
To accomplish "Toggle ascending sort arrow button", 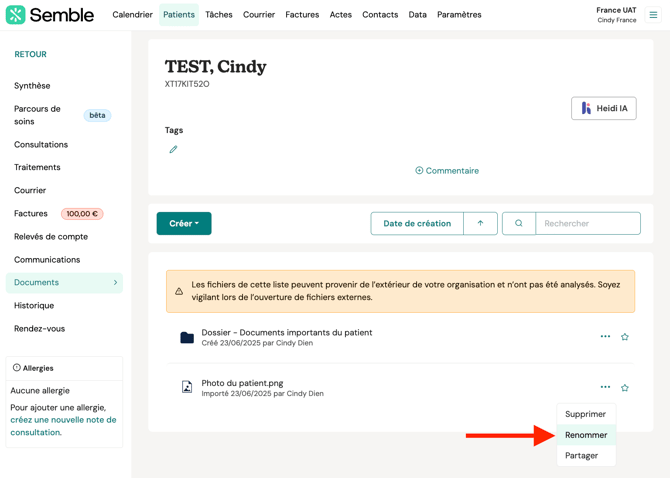I will point(480,224).
